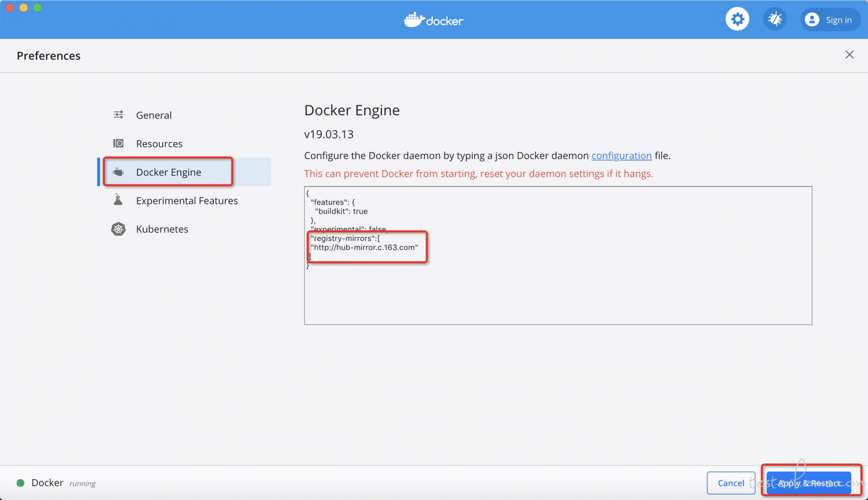Click the green macOS fullscreen button

pos(38,8)
